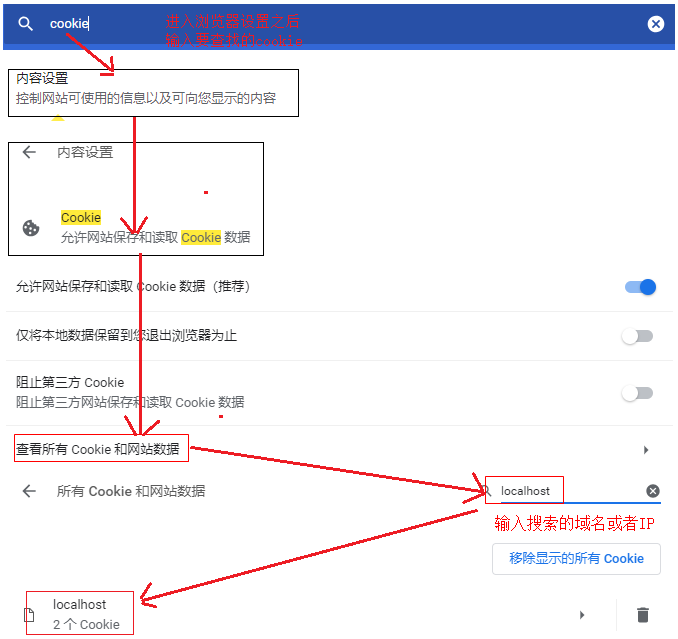Clear the settings search with the X icon
The height and width of the screenshot is (639, 678).
click(x=656, y=24)
